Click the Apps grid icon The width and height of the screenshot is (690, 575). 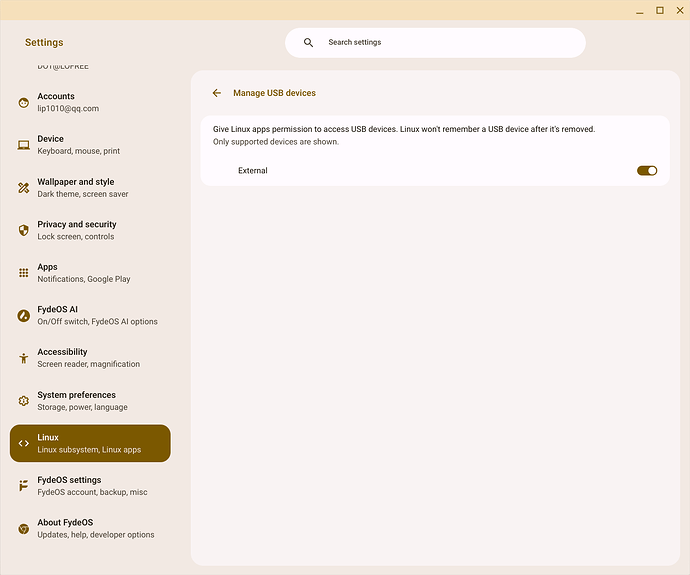coord(24,273)
